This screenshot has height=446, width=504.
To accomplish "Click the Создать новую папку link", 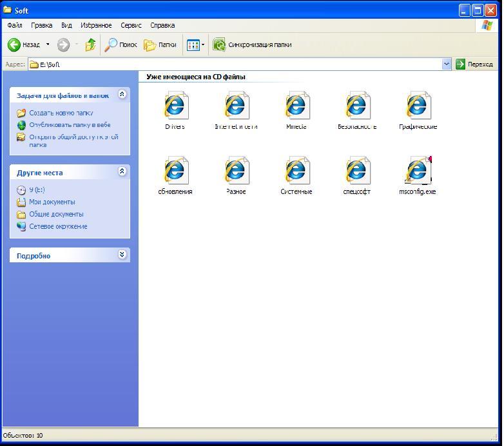I will (x=61, y=113).
